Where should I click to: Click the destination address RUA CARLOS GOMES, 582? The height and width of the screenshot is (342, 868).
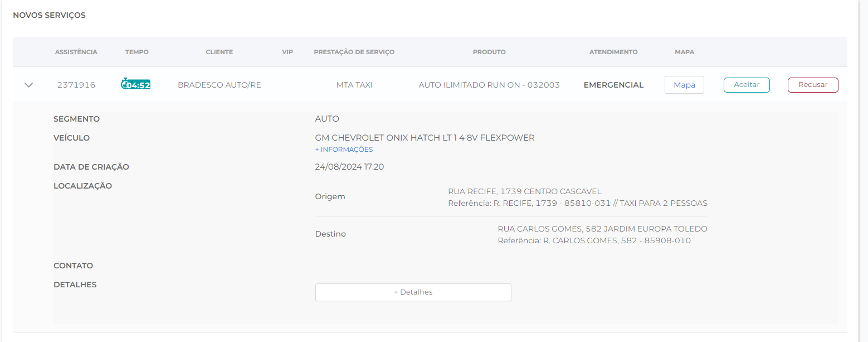[x=602, y=229]
